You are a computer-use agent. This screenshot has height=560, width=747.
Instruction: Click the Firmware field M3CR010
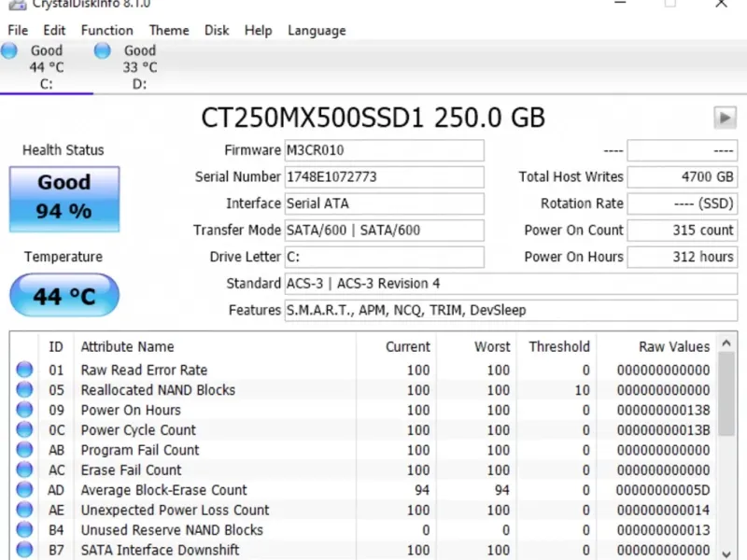click(385, 150)
